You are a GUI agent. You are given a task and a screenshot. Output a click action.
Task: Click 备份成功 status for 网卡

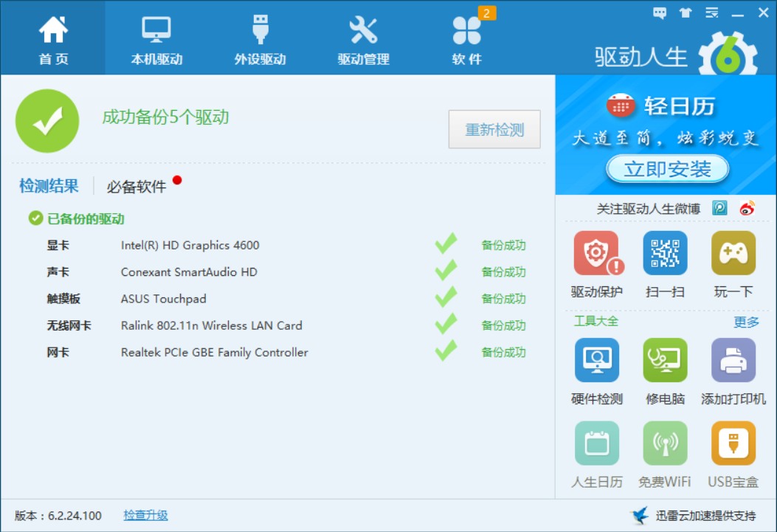tap(503, 352)
